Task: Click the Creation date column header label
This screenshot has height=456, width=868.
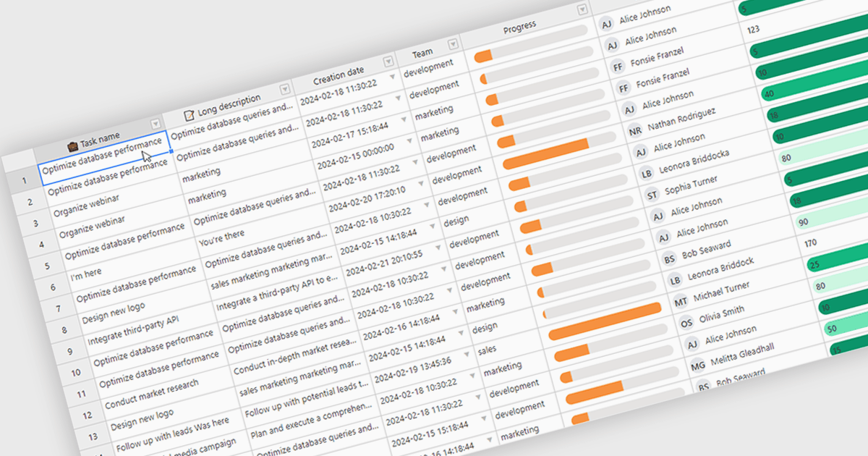Action: 339,75
